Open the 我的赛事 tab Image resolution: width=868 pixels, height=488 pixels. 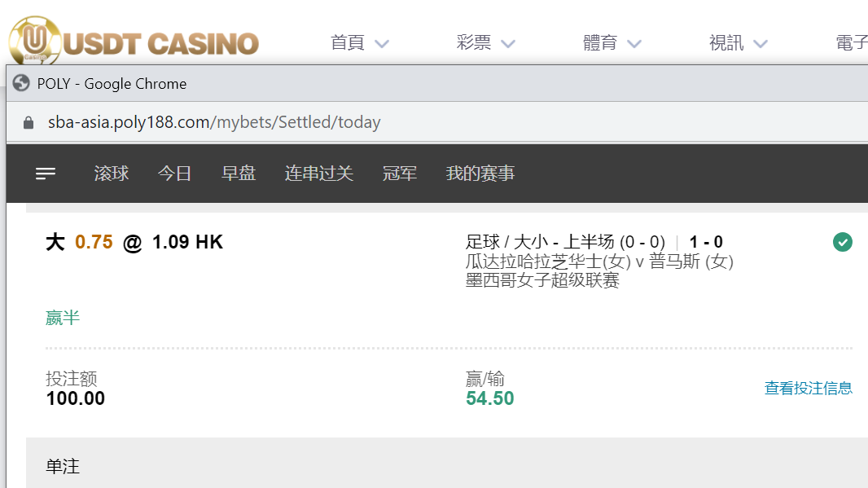[480, 174]
